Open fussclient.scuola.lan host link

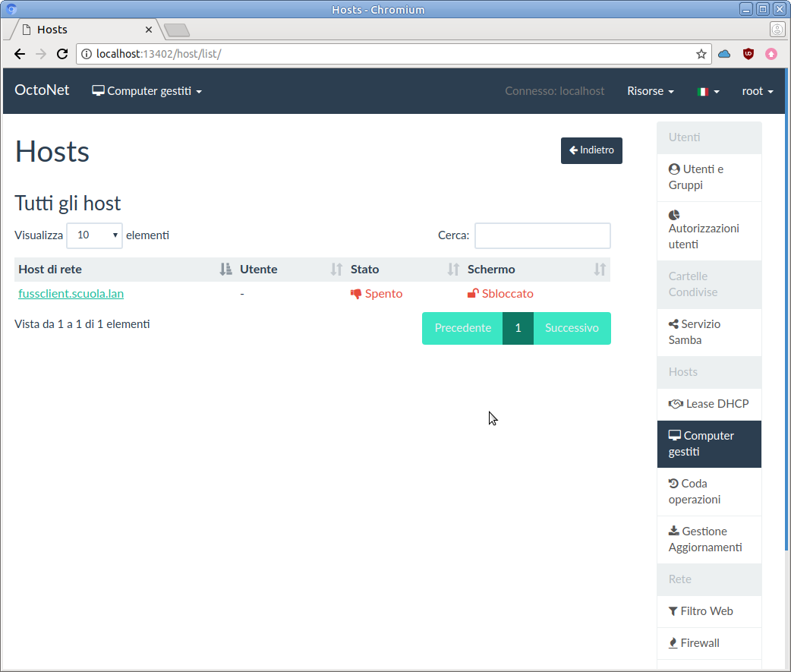coord(71,294)
